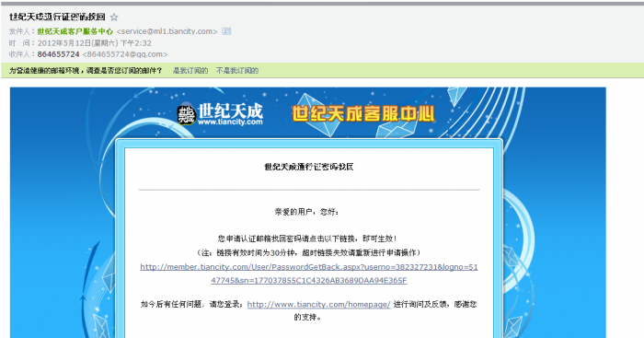Click recipient address 864655724@qq.com
The image size is (644, 338).
point(125,54)
